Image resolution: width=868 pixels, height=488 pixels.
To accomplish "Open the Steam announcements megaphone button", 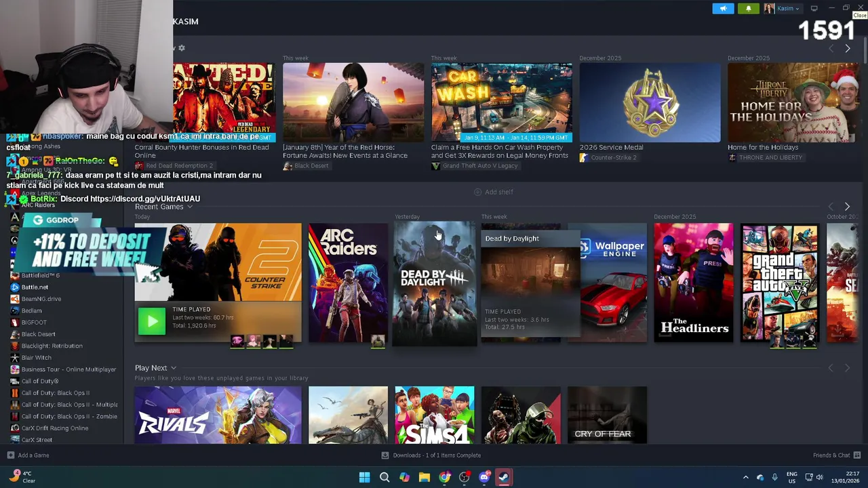I will pyautogui.click(x=723, y=8).
